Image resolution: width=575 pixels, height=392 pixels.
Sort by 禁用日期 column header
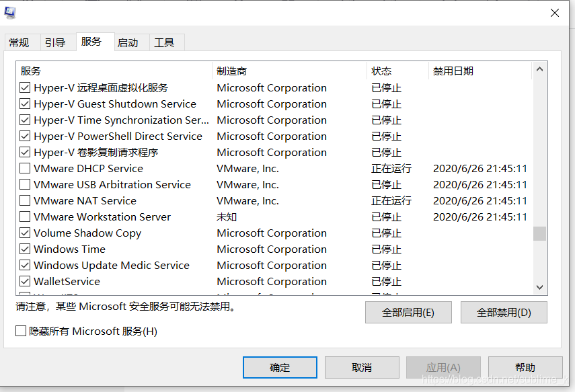point(480,71)
